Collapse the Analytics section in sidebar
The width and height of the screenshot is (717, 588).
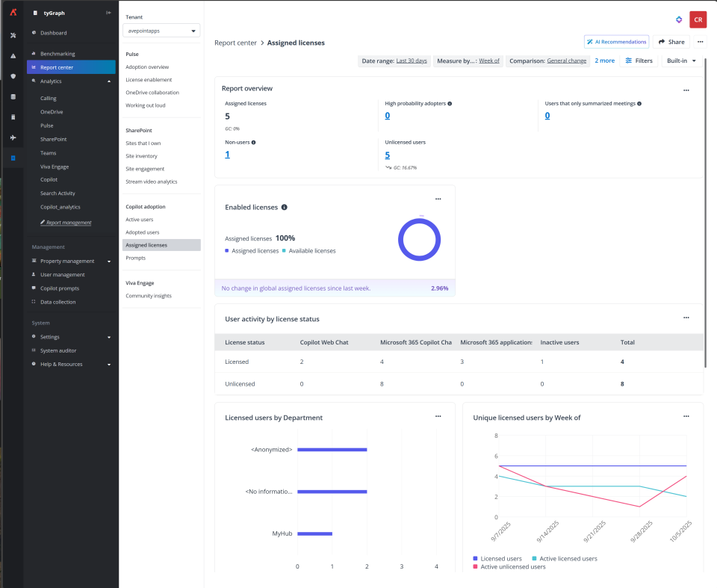coord(109,81)
